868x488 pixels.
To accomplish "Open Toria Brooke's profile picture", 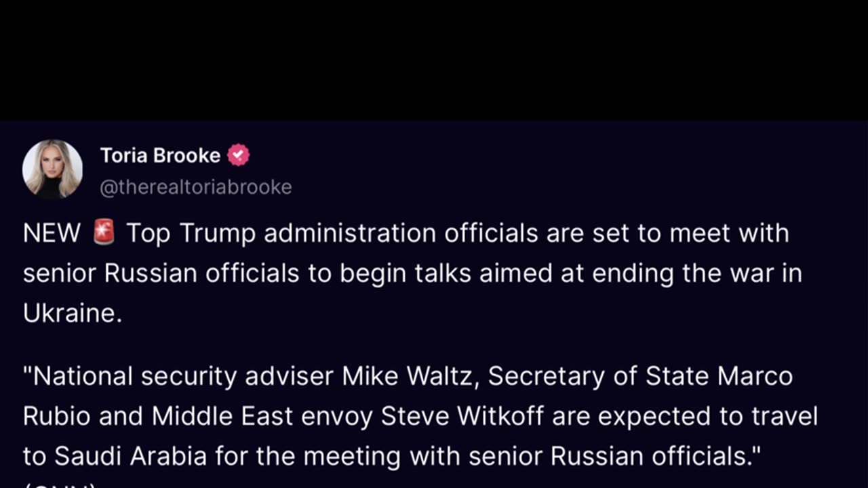I will click(52, 169).
